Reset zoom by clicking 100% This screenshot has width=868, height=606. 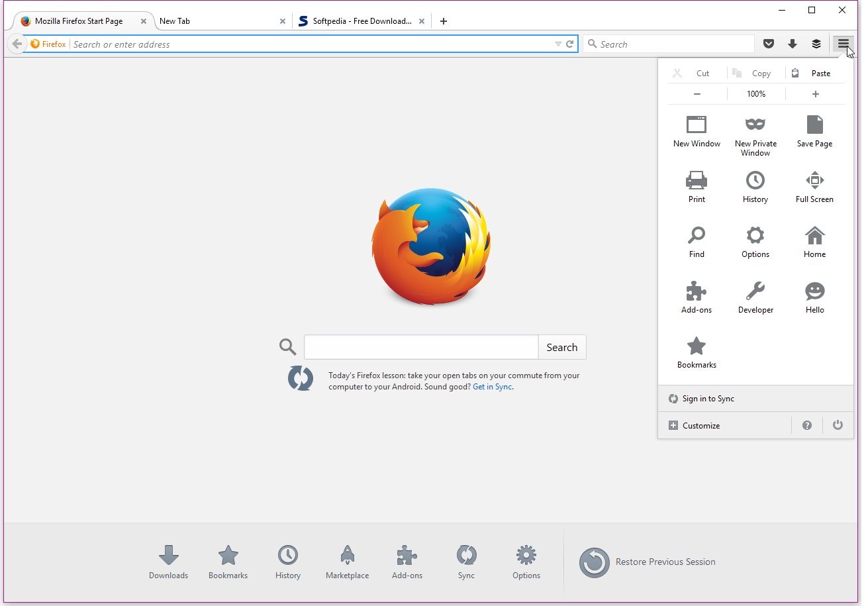[756, 94]
